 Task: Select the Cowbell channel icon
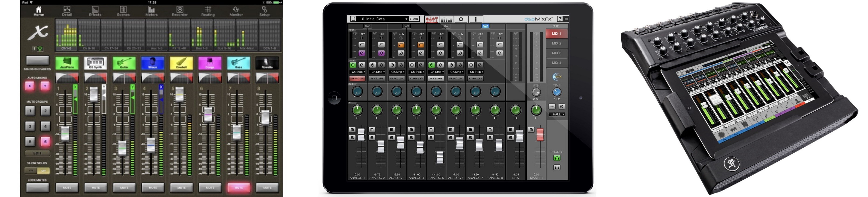181,63
